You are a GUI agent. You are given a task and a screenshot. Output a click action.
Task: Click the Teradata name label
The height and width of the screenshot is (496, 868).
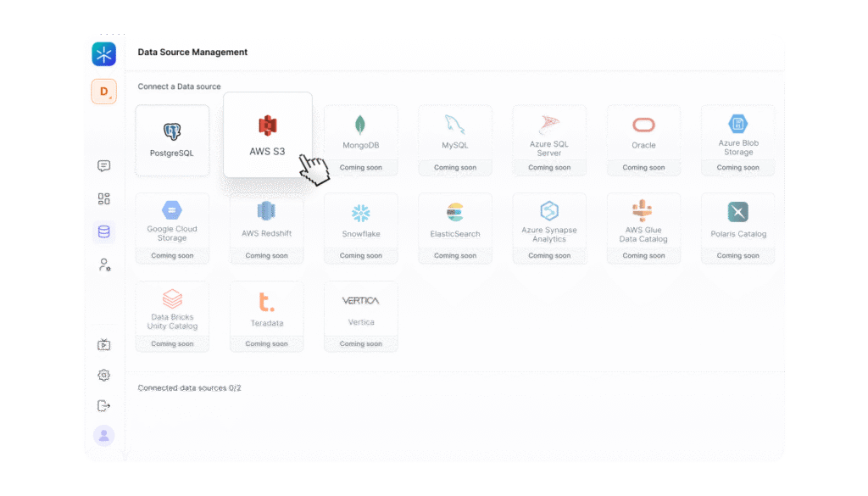[x=267, y=323]
